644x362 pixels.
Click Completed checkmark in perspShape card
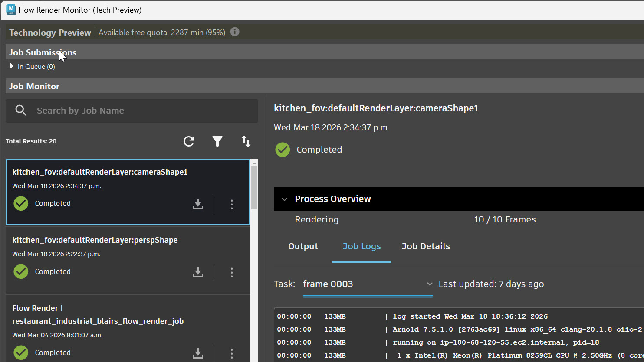pos(21,271)
